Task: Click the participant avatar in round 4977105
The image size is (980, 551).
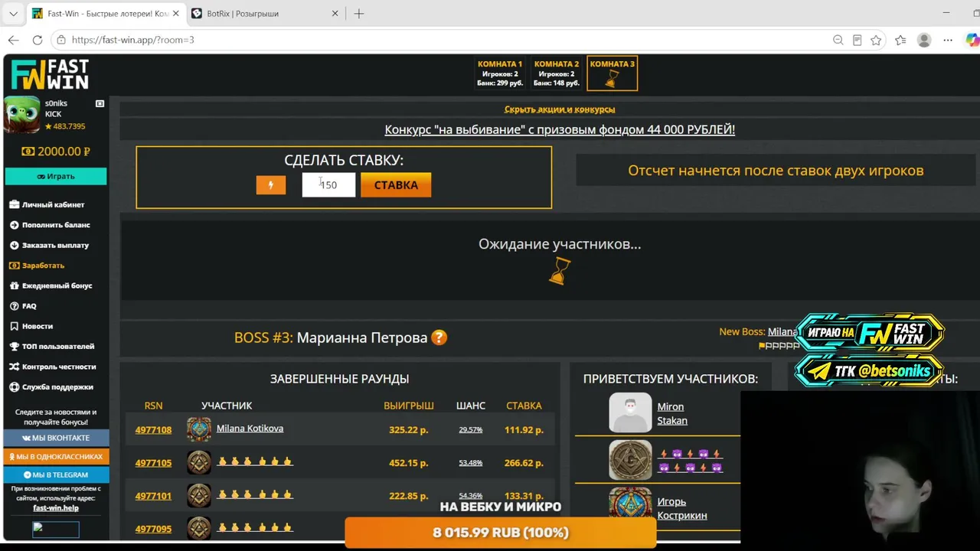Action: pos(199,462)
